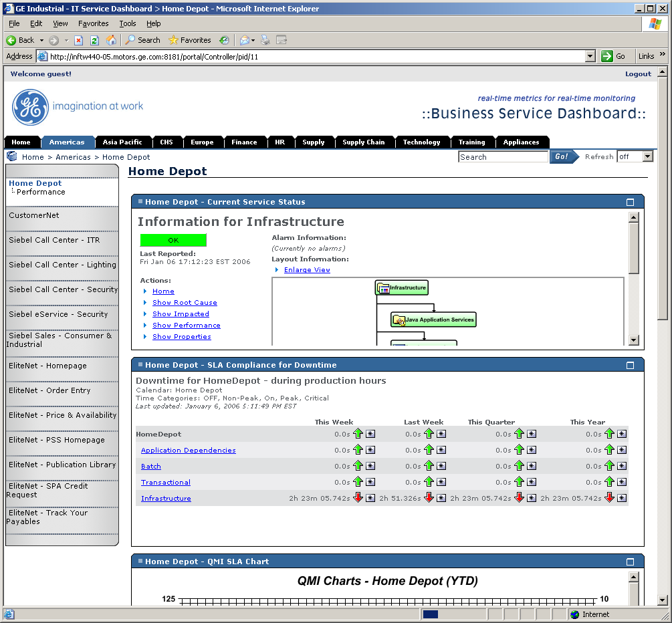Click the main page scroll-down arrow

pos(662,600)
